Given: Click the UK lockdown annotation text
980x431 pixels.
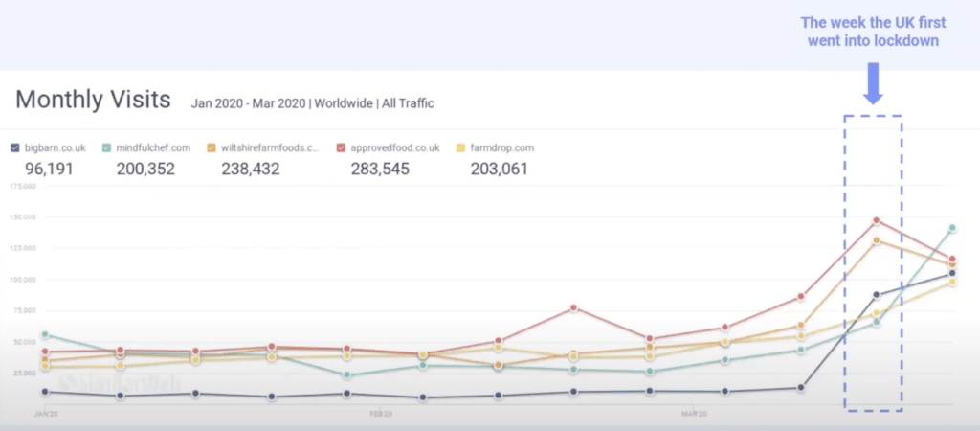Looking at the screenshot, I should (871, 34).
